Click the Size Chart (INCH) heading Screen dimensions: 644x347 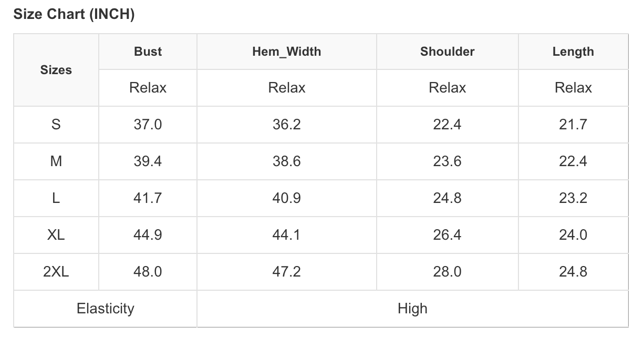(74, 15)
